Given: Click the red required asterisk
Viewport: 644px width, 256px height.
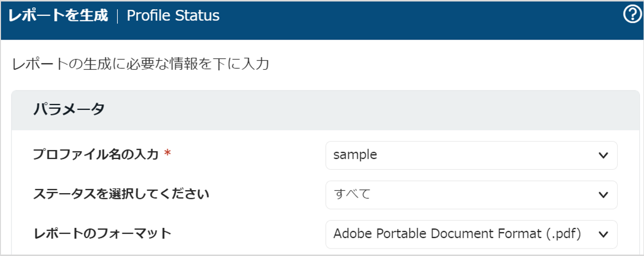Looking at the screenshot, I should (167, 154).
